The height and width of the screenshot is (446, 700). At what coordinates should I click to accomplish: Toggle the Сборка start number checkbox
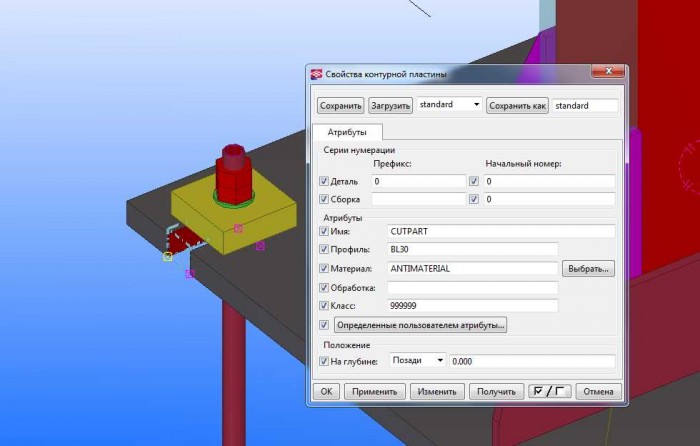coord(474,199)
